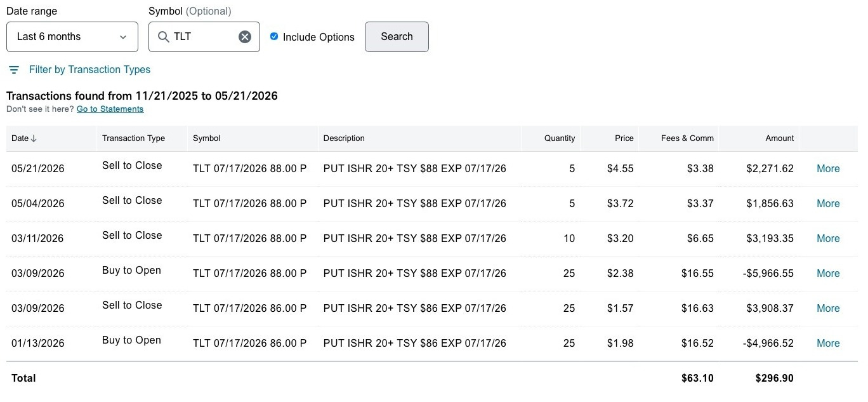
Task: Click the Search button
Action: tap(397, 37)
